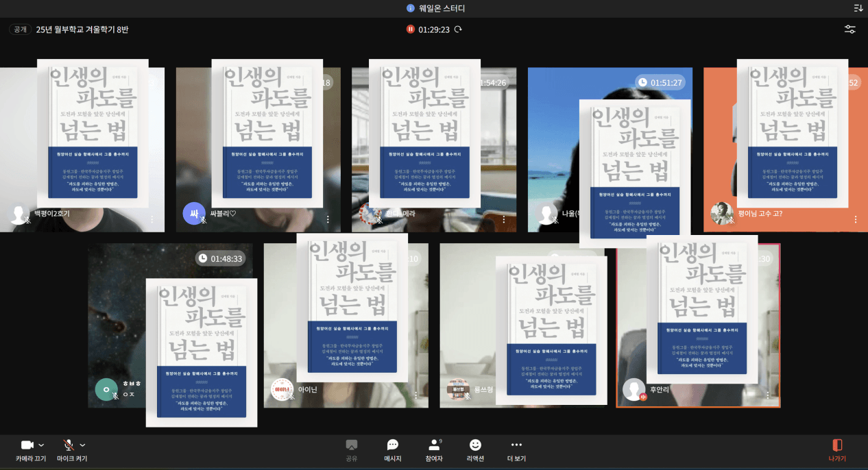The height and width of the screenshot is (470, 868).
Task: Expand the microphone options chevron
Action: click(82, 445)
